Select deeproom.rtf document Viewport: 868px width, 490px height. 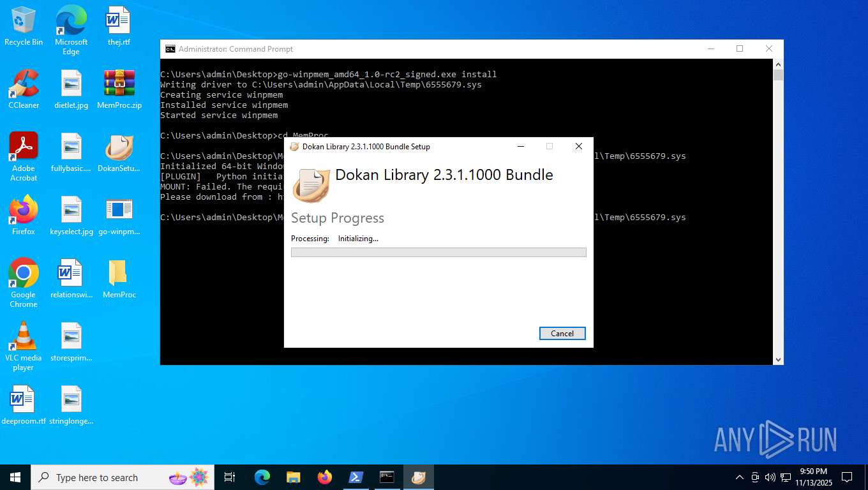[24, 405]
